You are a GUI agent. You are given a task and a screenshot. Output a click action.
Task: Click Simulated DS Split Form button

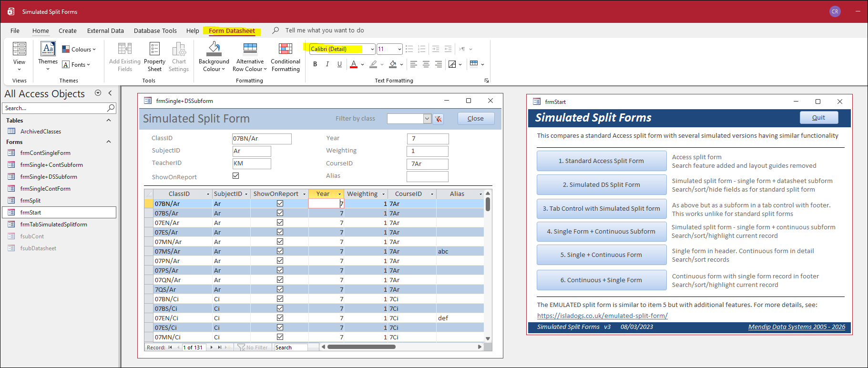point(601,185)
